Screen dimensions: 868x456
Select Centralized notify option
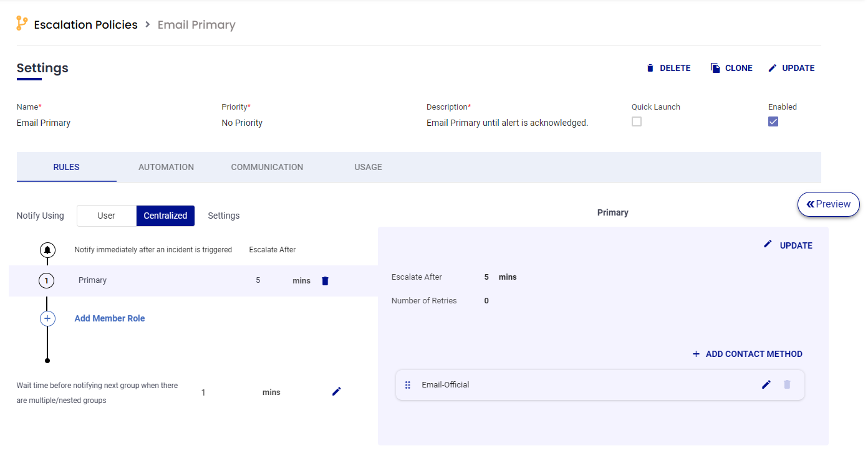tap(165, 216)
